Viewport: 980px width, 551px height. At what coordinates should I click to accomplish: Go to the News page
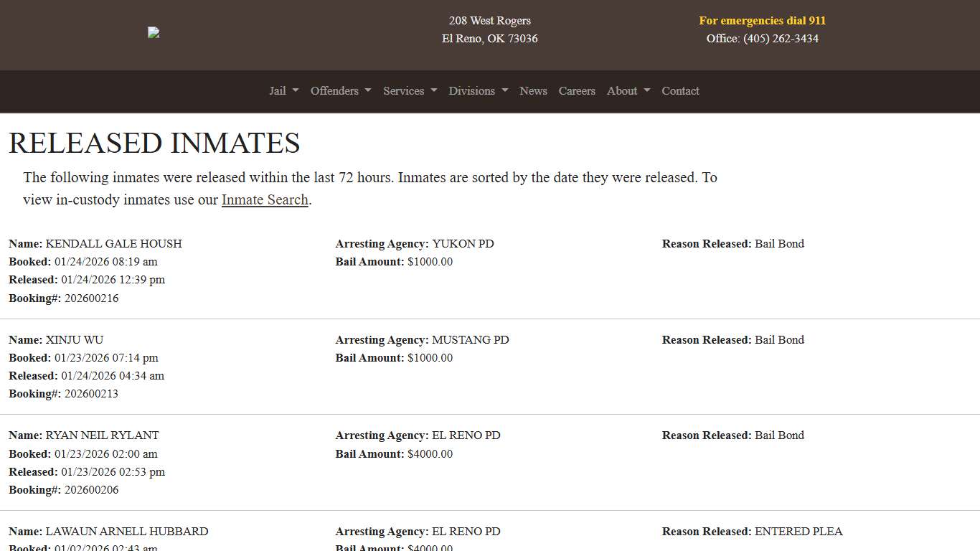[x=533, y=91]
